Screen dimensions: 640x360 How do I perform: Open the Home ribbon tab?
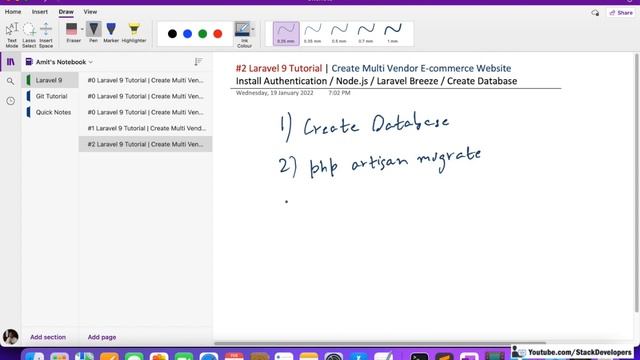13,12
